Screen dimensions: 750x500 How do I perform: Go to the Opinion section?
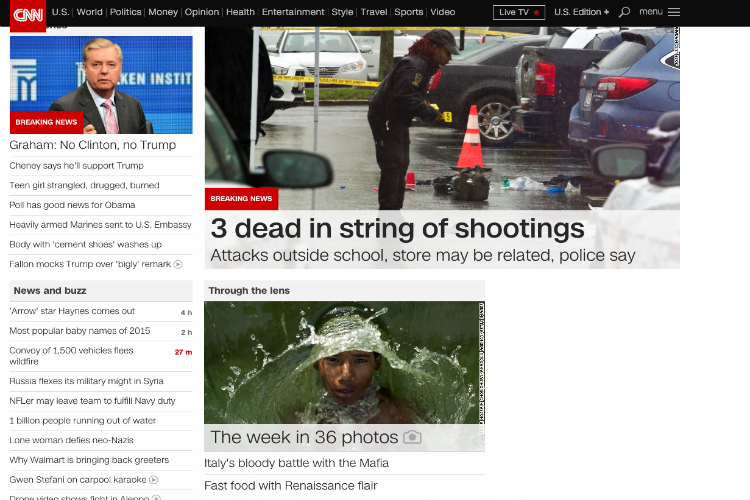(x=202, y=12)
